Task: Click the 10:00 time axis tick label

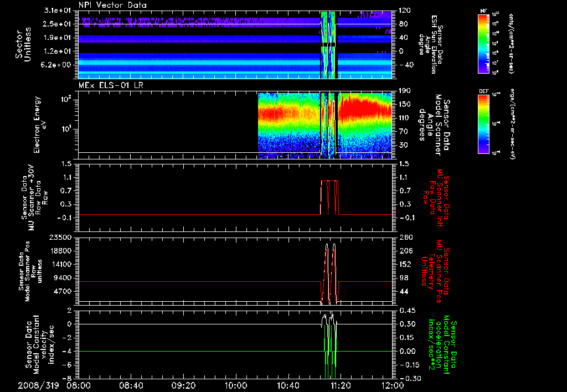Action: click(235, 385)
